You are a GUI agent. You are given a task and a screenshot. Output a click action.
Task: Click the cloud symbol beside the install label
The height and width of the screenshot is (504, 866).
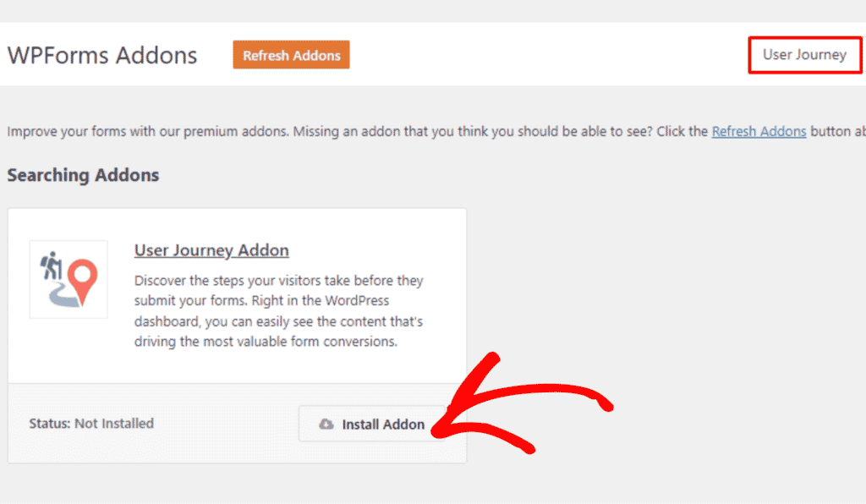click(x=326, y=424)
